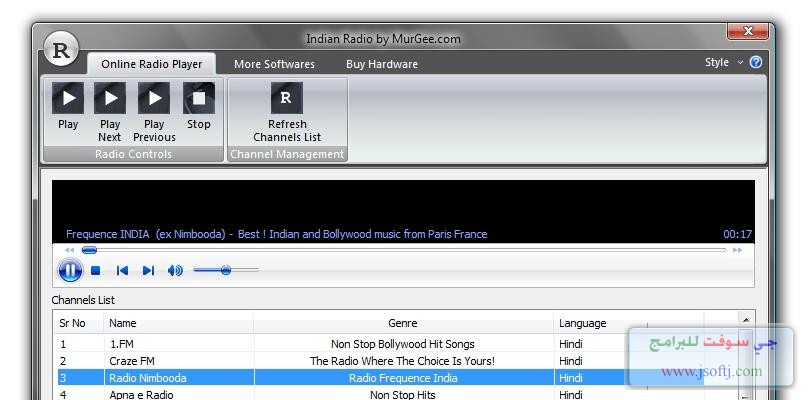Switch to Online Radio Player tab
808x400 pixels.
pos(152,64)
